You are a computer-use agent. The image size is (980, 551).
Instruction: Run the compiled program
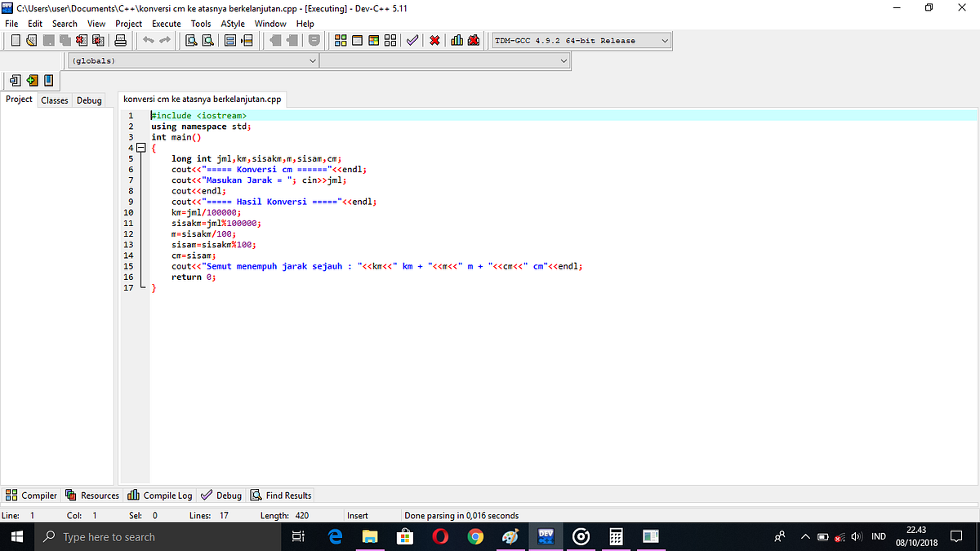click(x=357, y=40)
